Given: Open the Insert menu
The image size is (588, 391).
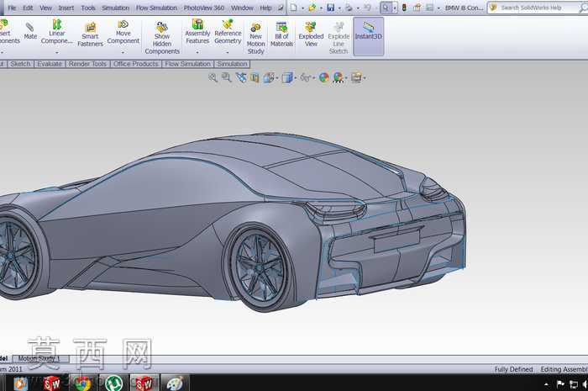Looking at the screenshot, I should coord(66,8).
